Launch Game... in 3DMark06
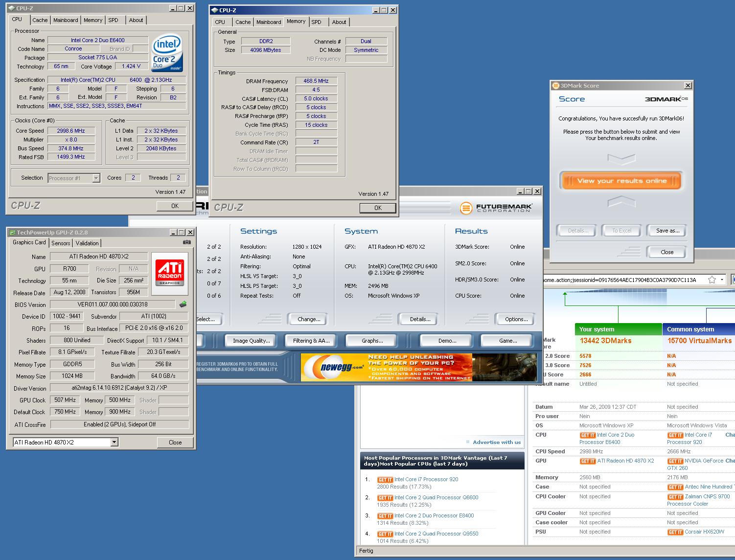This screenshot has width=735, height=560. [x=507, y=341]
